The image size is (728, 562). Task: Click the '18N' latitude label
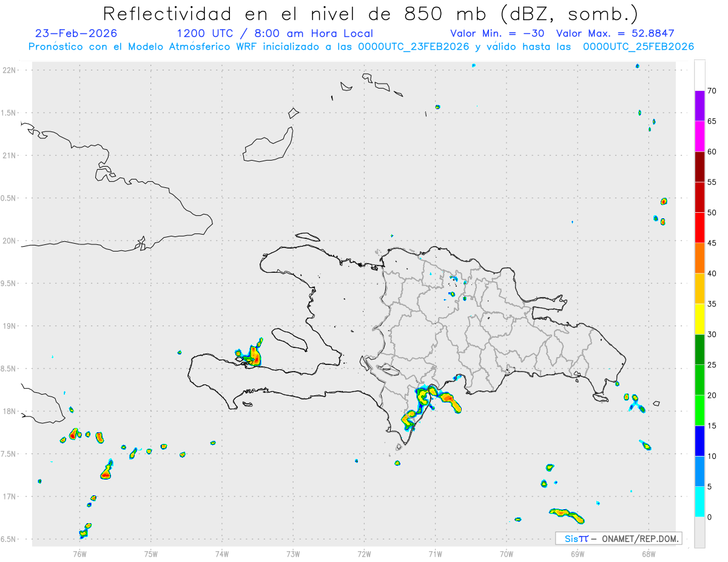pyautogui.click(x=10, y=412)
